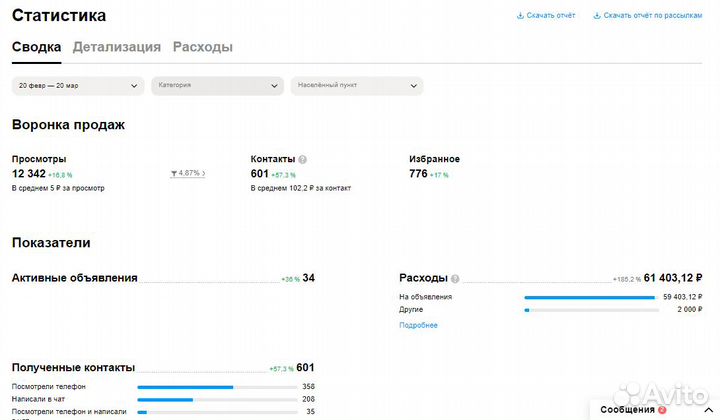Viewport: 720px width, 420px height.
Task: Click the Скачать отчёт link
Action: pos(551,16)
